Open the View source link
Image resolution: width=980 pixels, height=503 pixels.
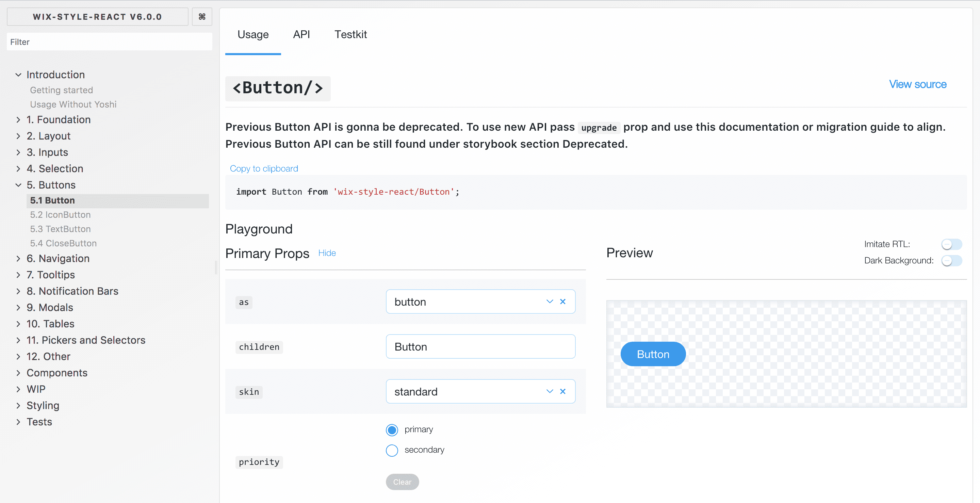click(x=918, y=84)
